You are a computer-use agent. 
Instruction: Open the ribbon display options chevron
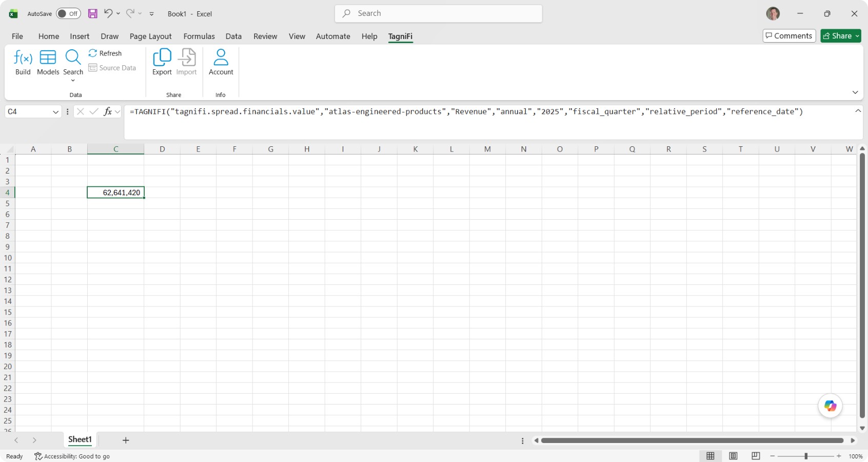tap(855, 92)
